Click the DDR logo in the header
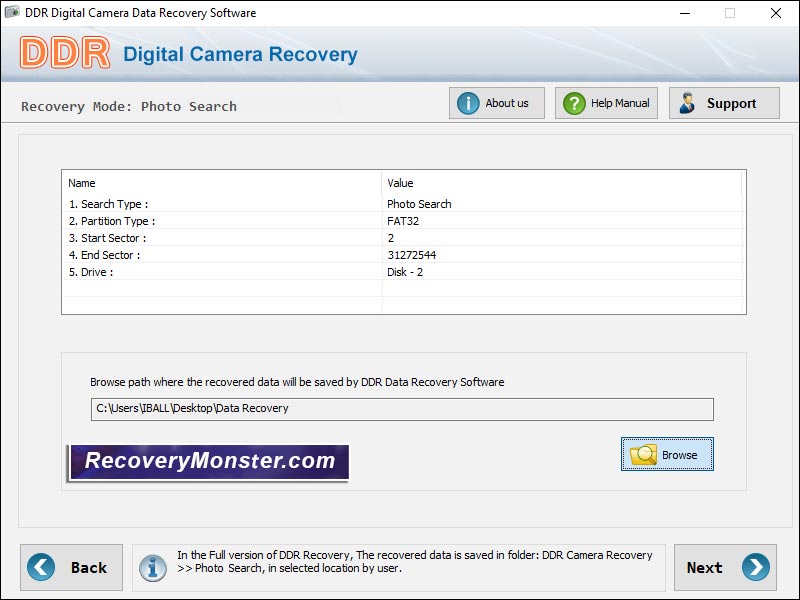 coord(63,50)
